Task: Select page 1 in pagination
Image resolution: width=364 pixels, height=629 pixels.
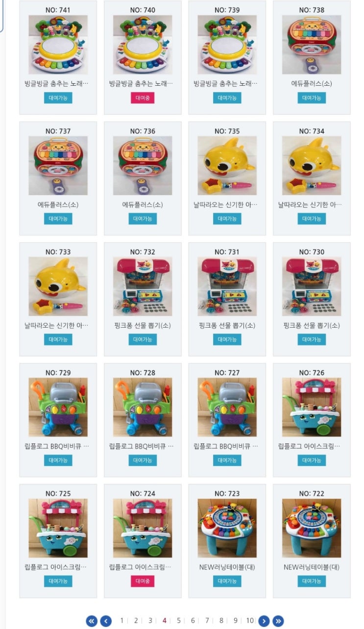Action: point(122,621)
